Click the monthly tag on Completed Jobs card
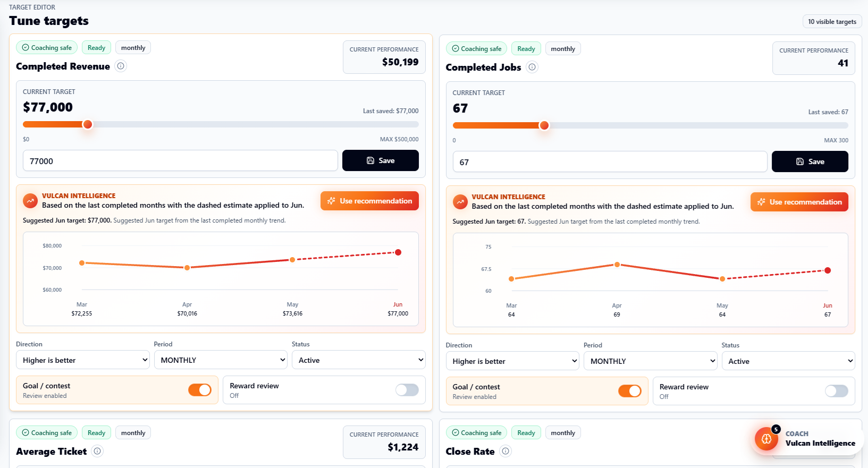This screenshot has width=868, height=468. [x=563, y=48]
